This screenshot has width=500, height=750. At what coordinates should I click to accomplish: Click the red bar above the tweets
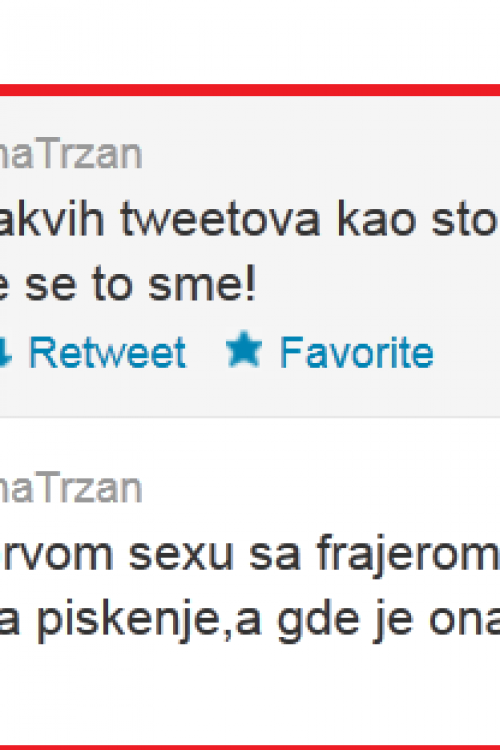tap(250, 90)
